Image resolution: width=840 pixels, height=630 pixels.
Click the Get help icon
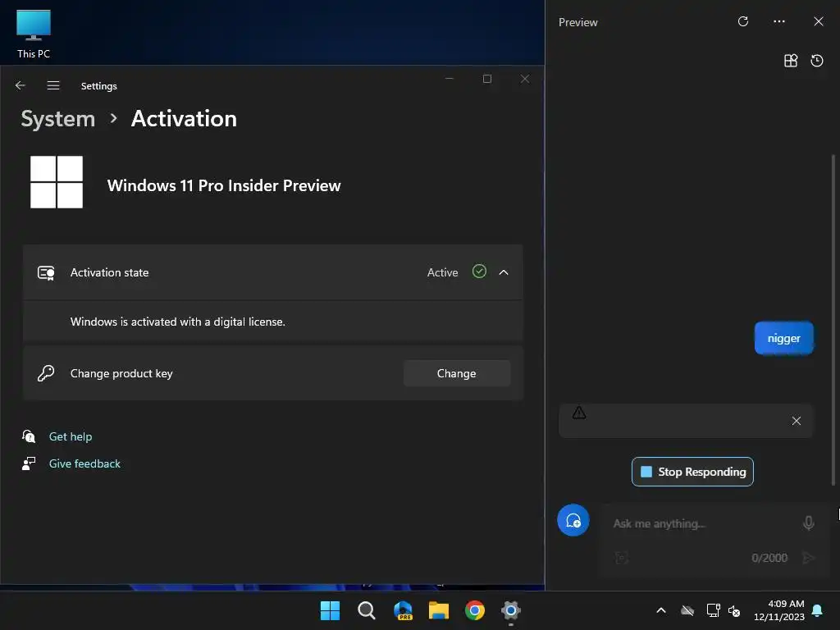click(29, 436)
